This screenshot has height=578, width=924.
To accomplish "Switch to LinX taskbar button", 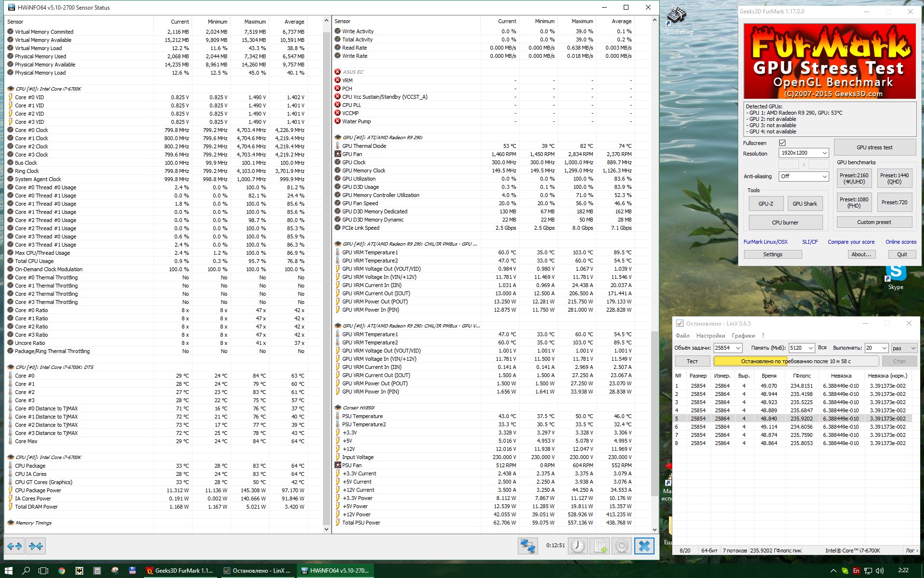I will click(257, 571).
